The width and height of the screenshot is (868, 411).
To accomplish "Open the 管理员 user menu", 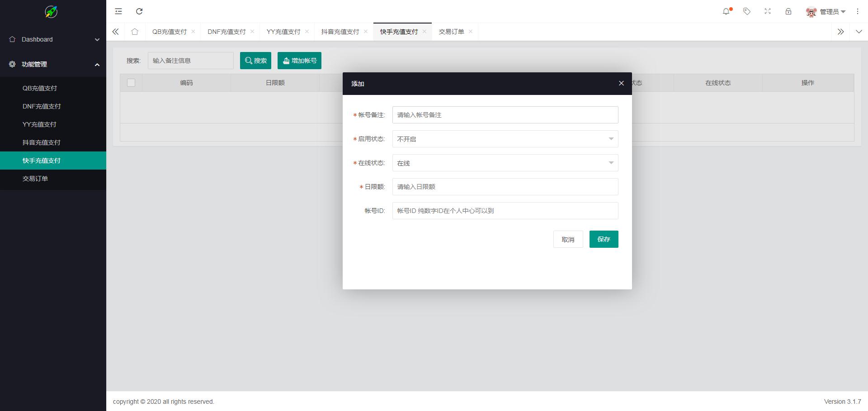I will pos(830,11).
